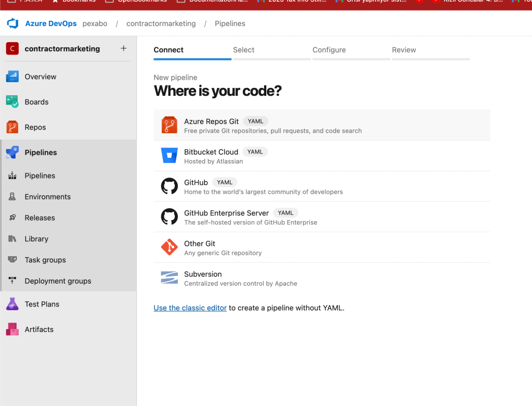The width and height of the screenshot is (532, 406).
Task: Click YAML badge next to Azure Repos Git
Action: (x=255, y=121)
